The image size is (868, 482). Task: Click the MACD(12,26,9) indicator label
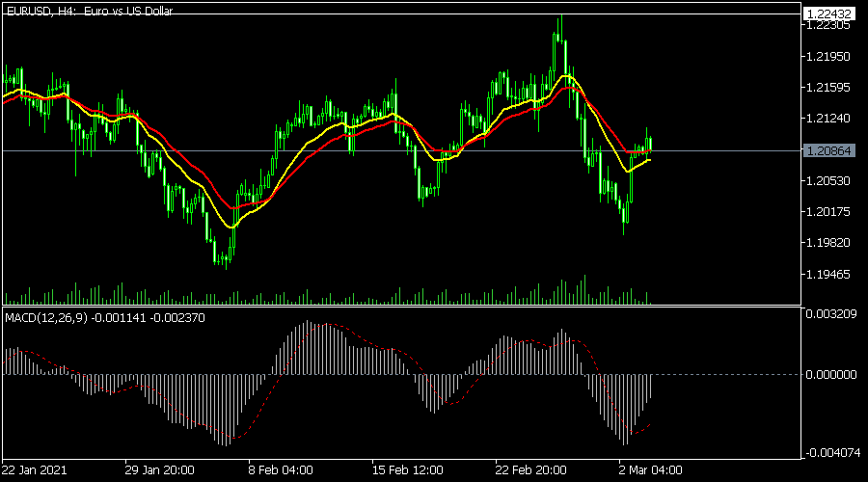[105, 318]
